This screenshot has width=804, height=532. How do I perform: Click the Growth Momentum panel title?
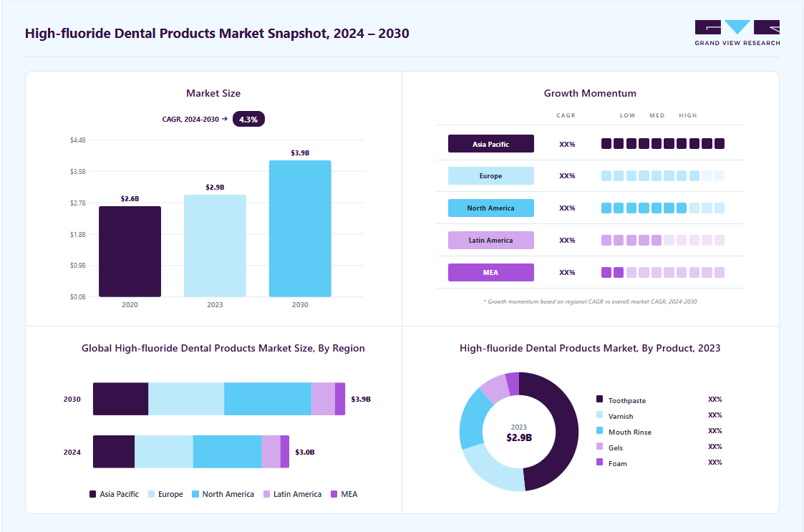(590, 93)
